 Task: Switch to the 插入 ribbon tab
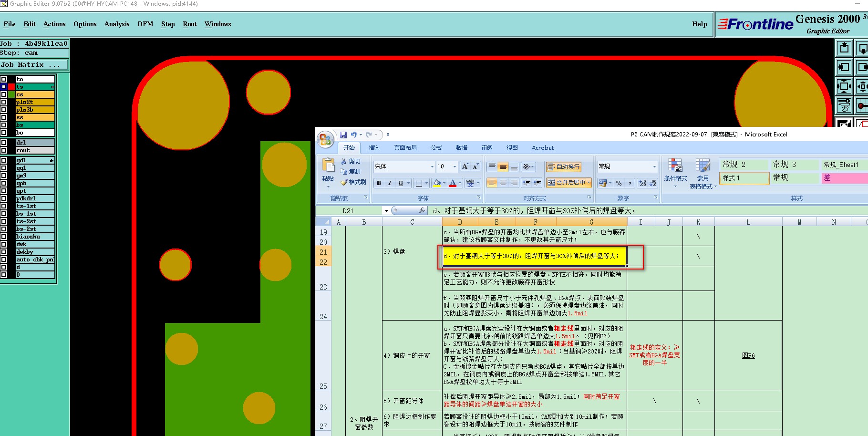374,148
